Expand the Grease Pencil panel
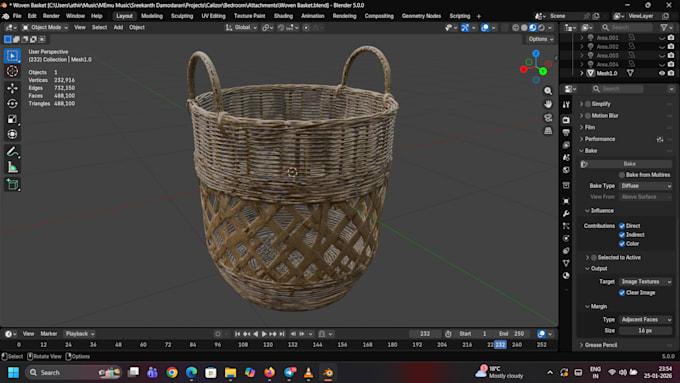Screen dimensions: 680x383 pyautogui.click(x=600, y=345)
